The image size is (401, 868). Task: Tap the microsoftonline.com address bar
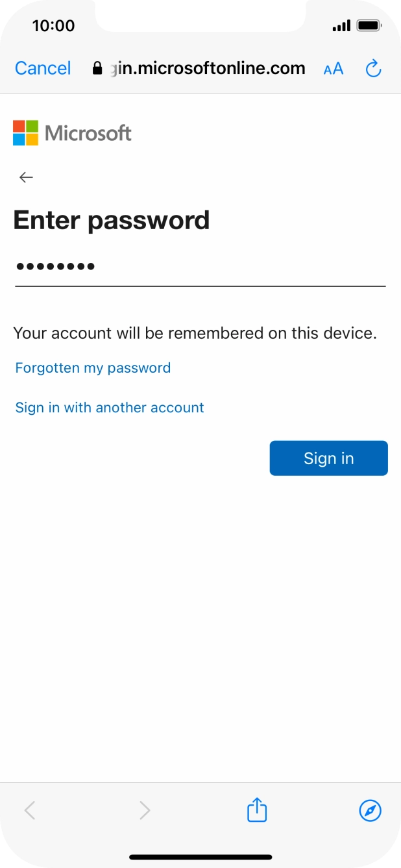point(208,68)
